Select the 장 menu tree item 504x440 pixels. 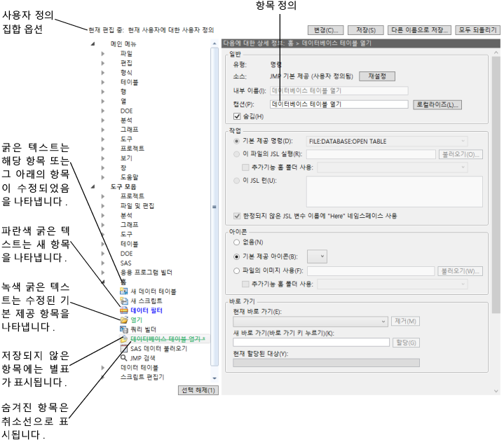(123, 167)
